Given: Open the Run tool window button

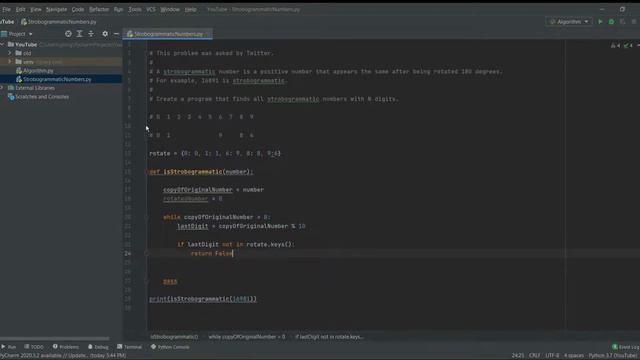Looking at the screenshot, I should coord(9,347).
